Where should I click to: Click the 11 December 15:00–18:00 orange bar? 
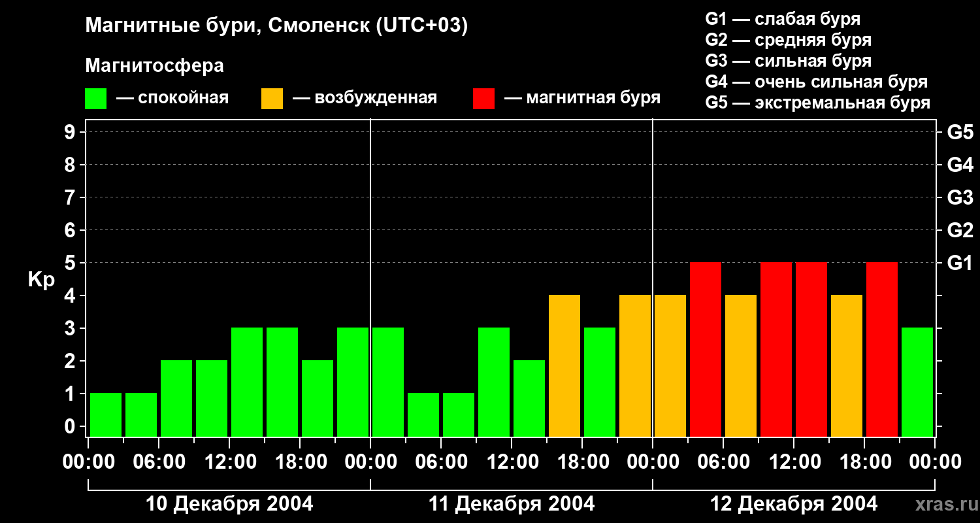(x=564, y=365)
